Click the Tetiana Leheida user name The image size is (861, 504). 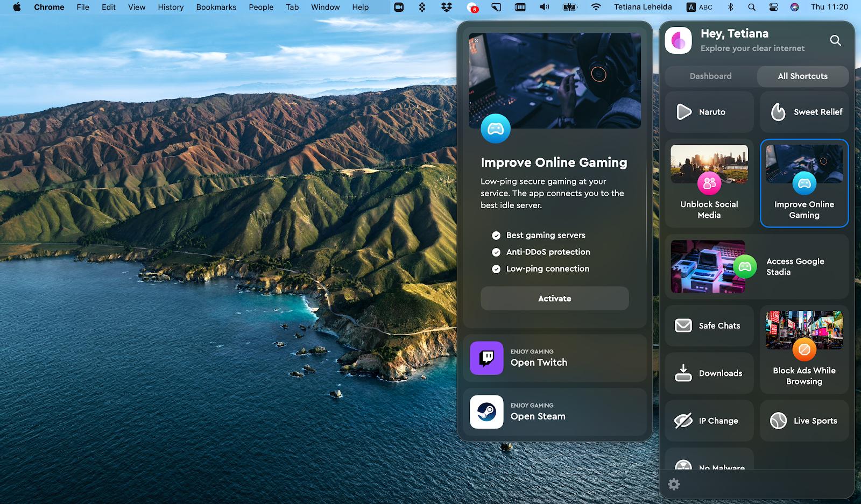[x=643, y=7]
